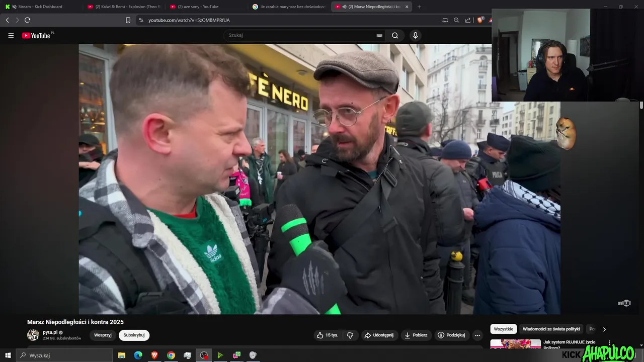Start voice search with microphone icon
This screenshot has width=644, height=362.
(415, 35)
